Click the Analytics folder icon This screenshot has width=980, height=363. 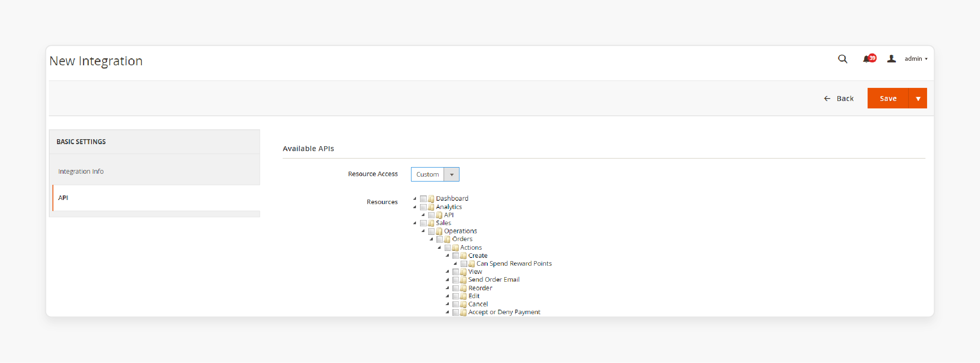(x=431, y=207)
